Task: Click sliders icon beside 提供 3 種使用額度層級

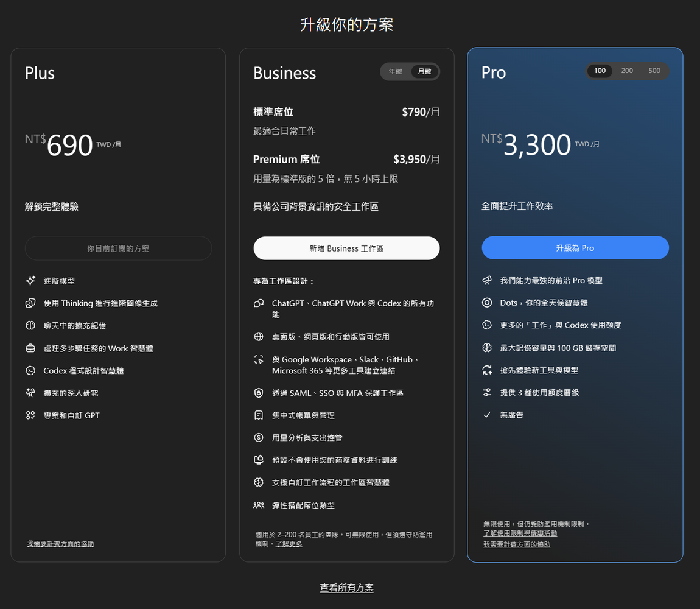Action: click(x=487, y=392)
